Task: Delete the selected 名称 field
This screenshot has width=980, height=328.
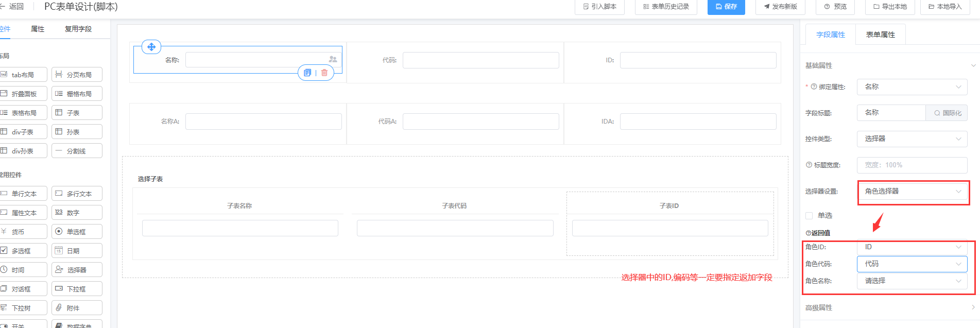Action: click(x=324, y=73)
